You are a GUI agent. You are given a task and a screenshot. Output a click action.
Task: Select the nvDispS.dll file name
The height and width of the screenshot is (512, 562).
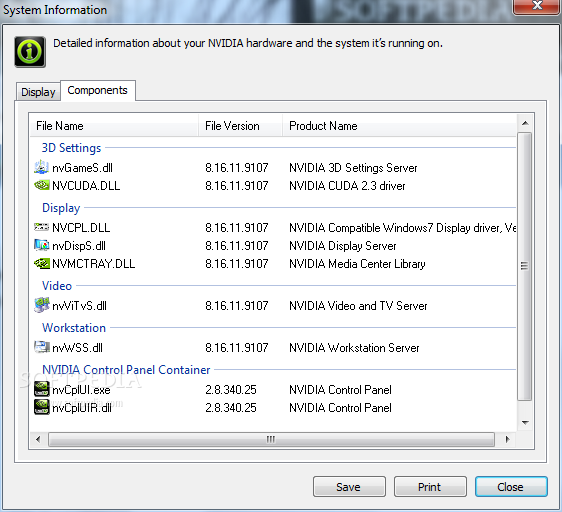point(79,246)
